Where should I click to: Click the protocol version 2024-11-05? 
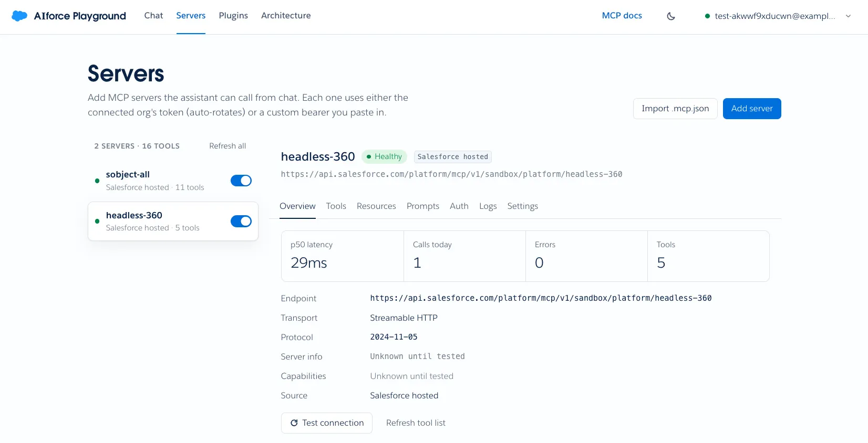(x=394, y=337)
